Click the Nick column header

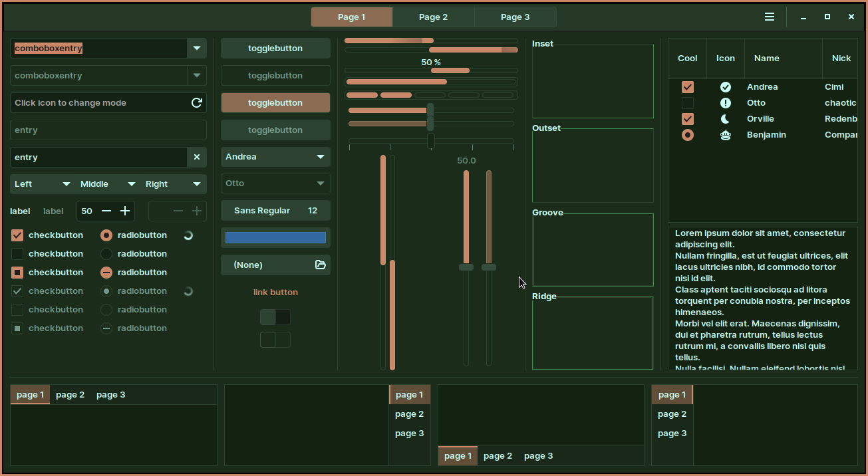tap(841, 59)
